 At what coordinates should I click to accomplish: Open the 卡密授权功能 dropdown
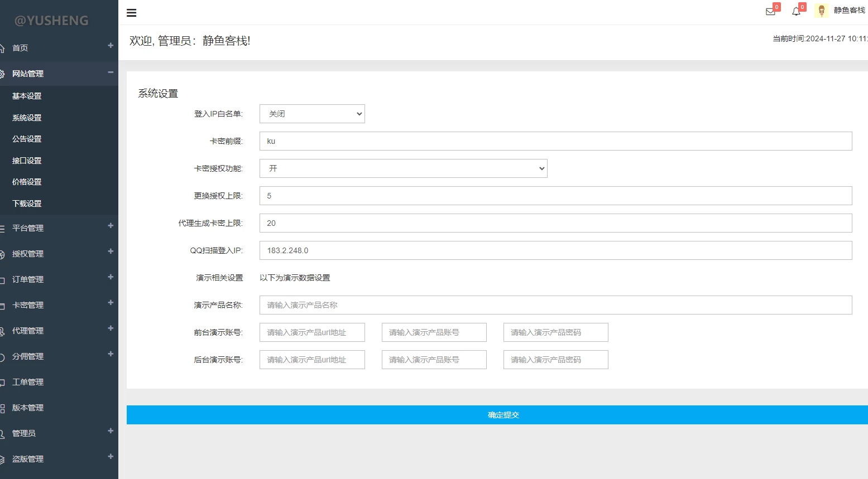tap(403, 168)
